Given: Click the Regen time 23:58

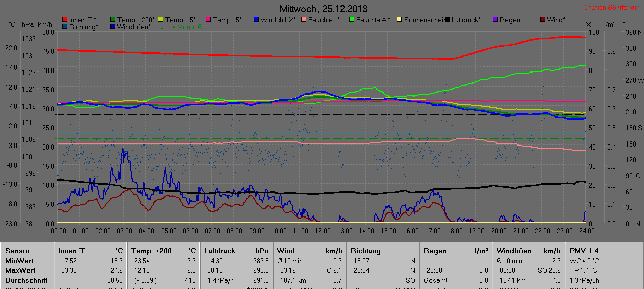Looking at the screenshot, I should click(x=435, y=270).
